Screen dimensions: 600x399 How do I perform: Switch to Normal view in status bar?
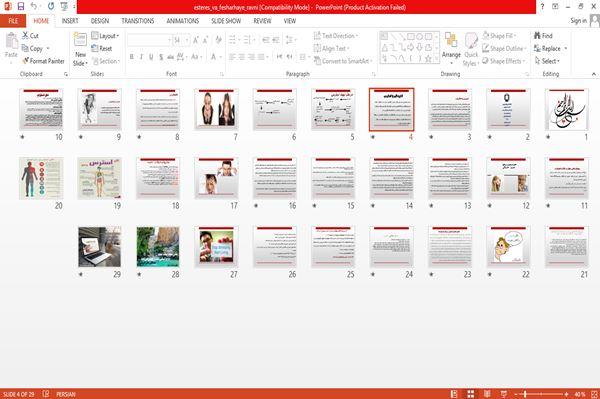tap(454, 394)
